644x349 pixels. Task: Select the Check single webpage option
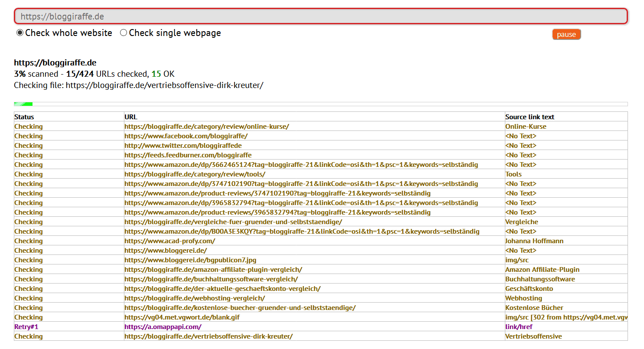point(124,33)
